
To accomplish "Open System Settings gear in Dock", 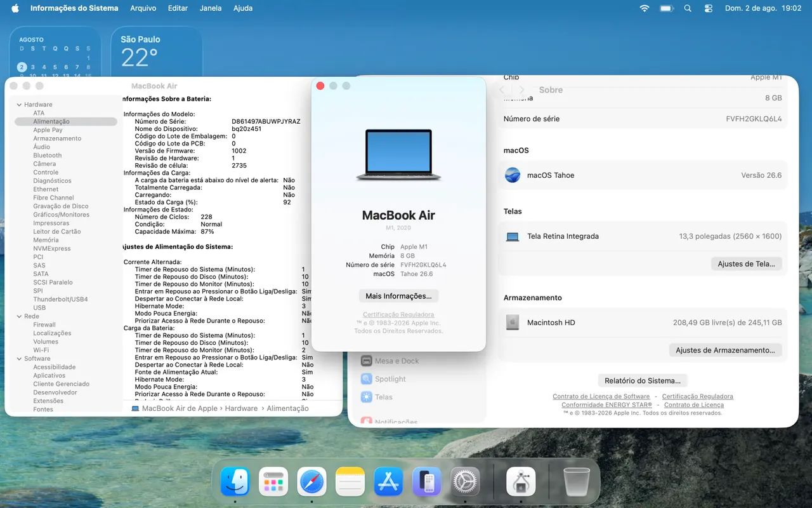I will [466, 482].
